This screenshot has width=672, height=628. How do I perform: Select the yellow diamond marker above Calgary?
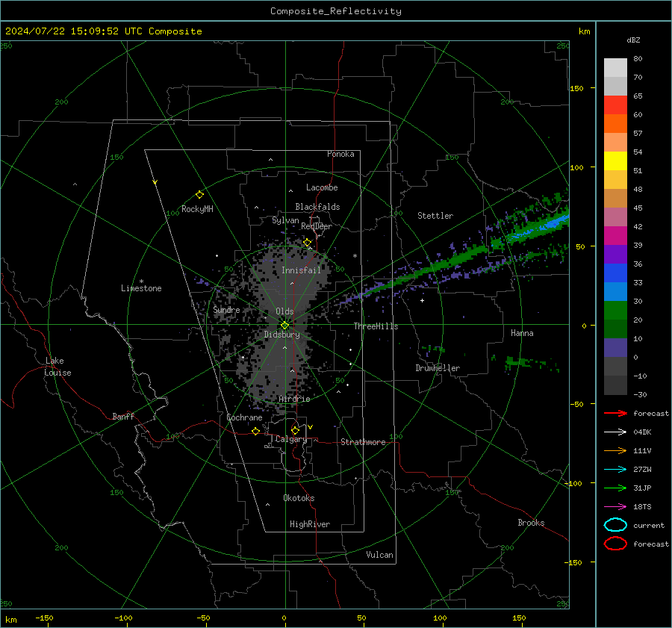(x=295, y=430)
